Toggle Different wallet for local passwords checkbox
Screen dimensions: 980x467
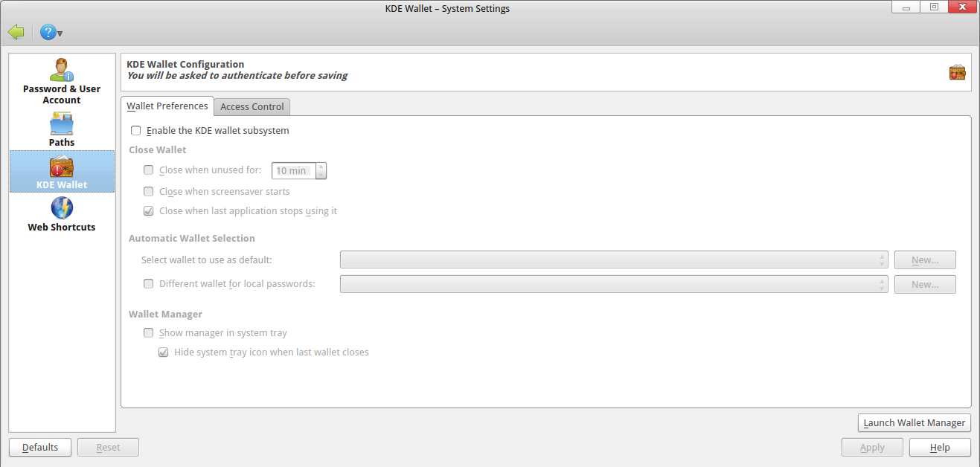(149, 284)
